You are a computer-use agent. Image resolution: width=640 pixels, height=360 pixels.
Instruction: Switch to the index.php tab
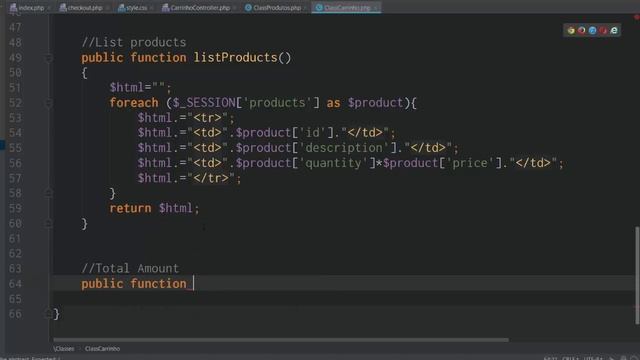(x=27, y=7)
